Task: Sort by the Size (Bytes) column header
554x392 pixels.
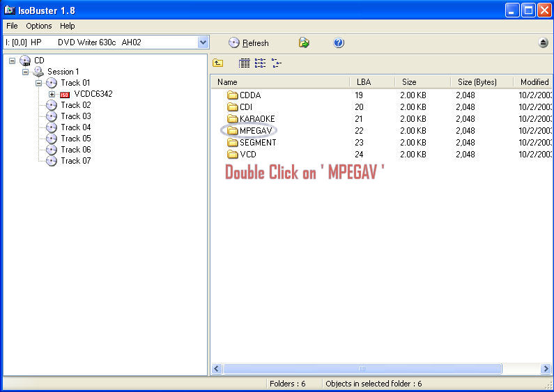Action: click(482, 82)
